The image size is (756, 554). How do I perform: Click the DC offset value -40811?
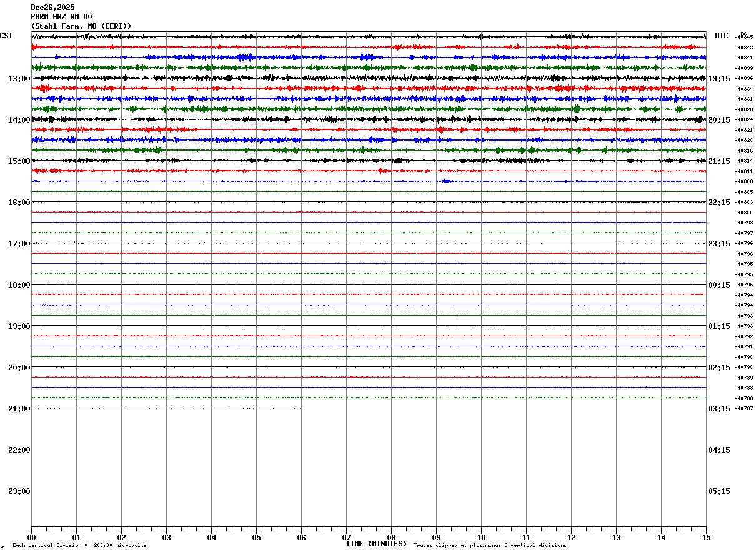pos(744,171)
